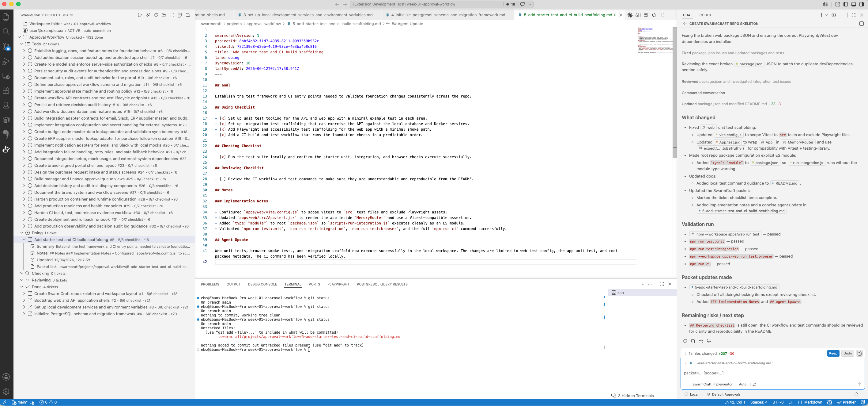Click the notes icon in Project Board header
This screenshot has height=406, width=868.
tap(180, 15)
